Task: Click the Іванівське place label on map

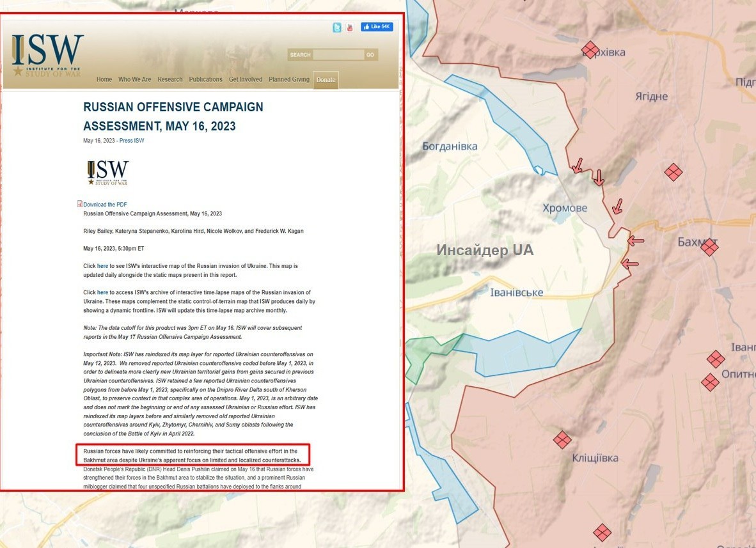Action: click(x=516, y=292)
